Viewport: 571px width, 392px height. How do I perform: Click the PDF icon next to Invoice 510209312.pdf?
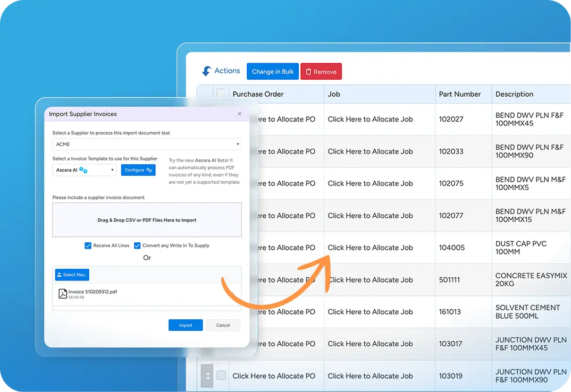(x=63, y=294)
